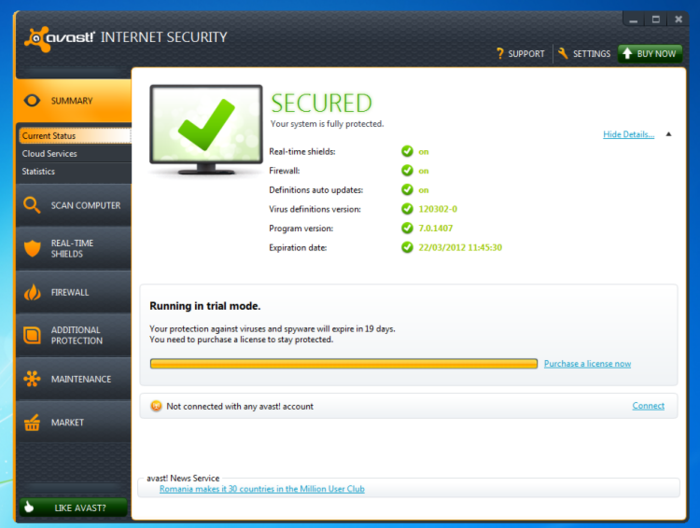Click the virus definitions value 120302-0
The height and width of the screenshot is (528, 700).
click(438, 209)
